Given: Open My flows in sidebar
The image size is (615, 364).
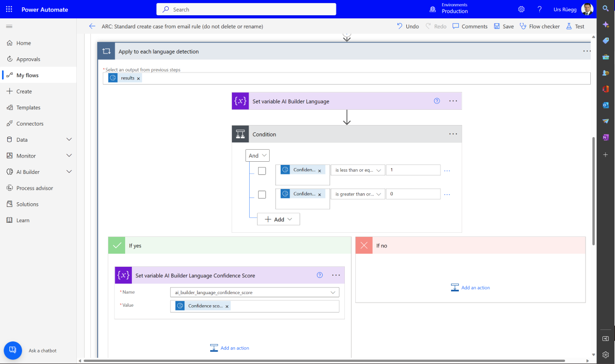Looking at the screenshot, I should (x=38, y=75).
